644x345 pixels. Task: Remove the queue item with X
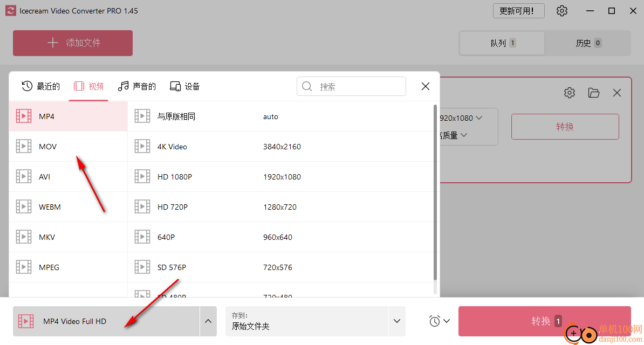pos(617,93)
